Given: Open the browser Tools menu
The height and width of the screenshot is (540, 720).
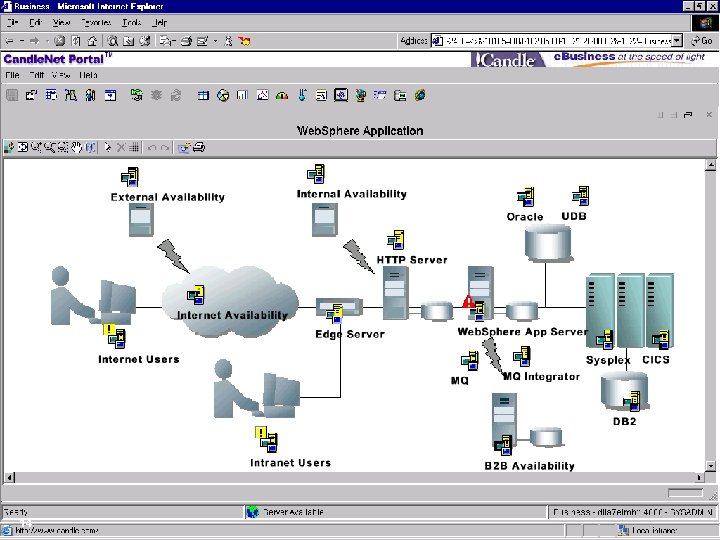Looking at the screenshot, I should click(132, 22).
